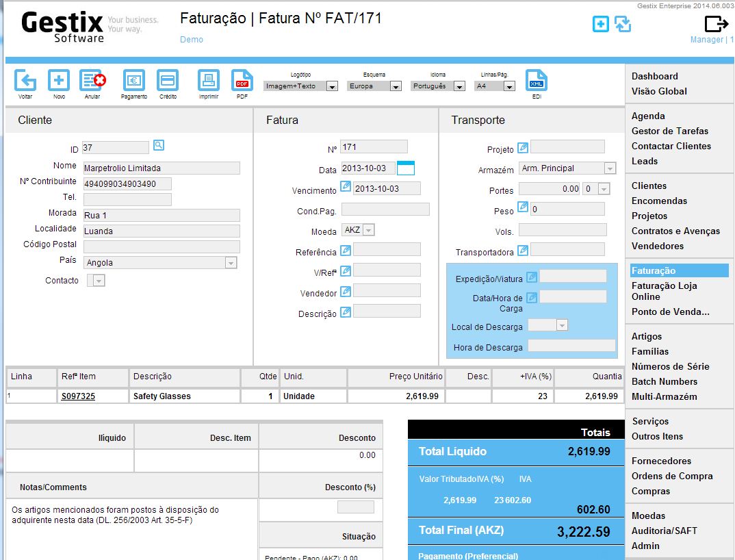Open Fornecedores in the sidebar
Viewport: 735px width, 560px height.
(x=661, y=461)
